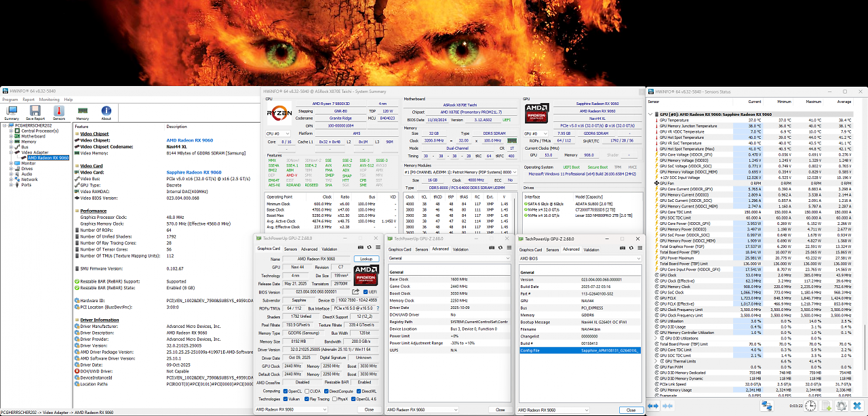Viewport: 868px width, 416px height.
Task: Click the BIOS export arrow icon beside UEFI
Action: point(357,291)
